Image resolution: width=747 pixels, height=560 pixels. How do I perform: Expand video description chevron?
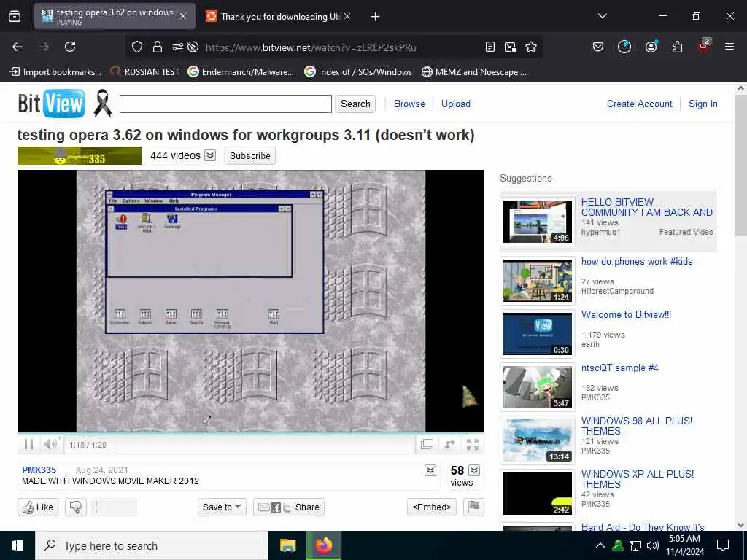[x=430, y=470]
